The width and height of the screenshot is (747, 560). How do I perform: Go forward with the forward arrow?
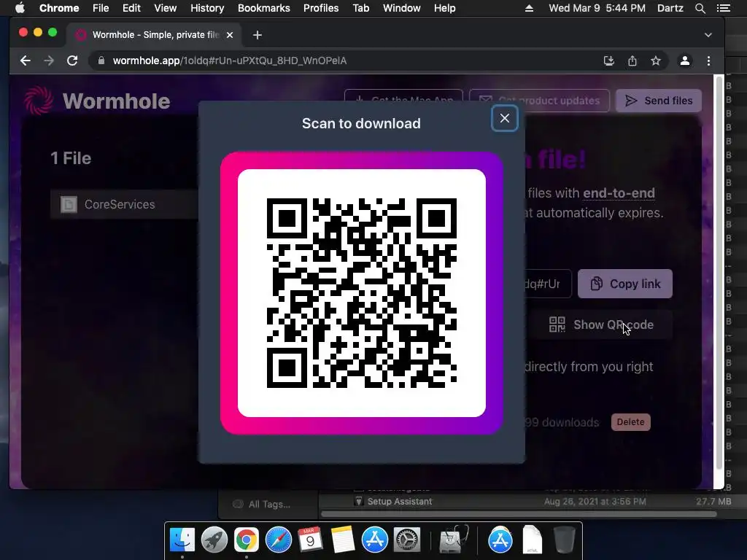pyautogui.click(x=49, y=61)
